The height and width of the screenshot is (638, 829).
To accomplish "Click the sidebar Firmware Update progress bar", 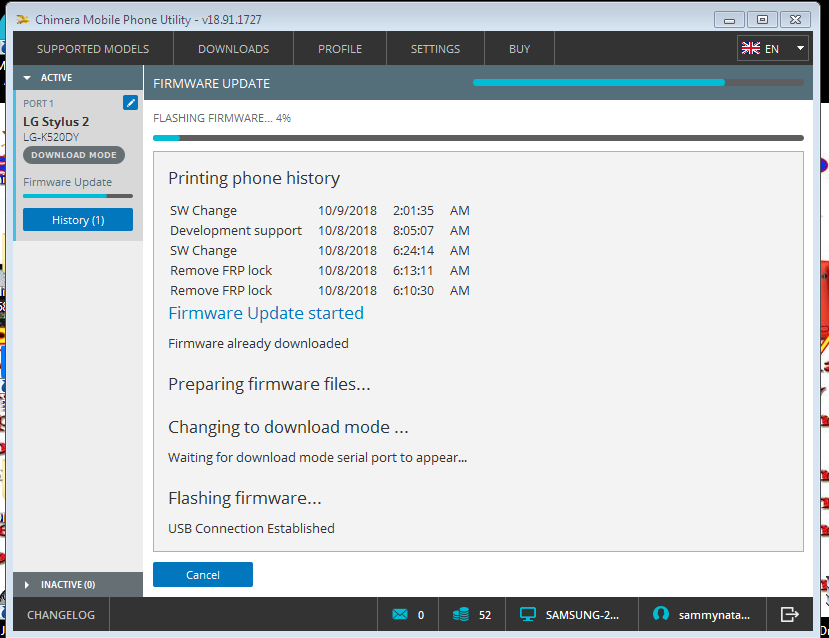I will point(78,196).
